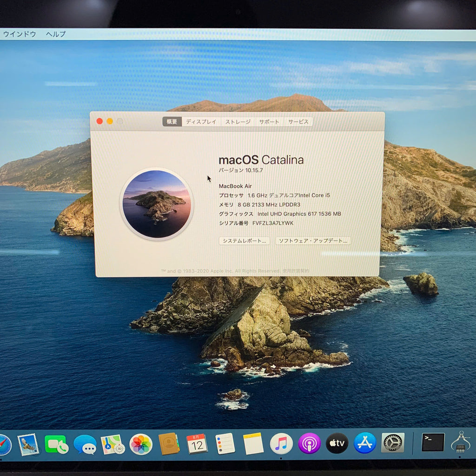Close the About This Mac window

click(99, 121)
